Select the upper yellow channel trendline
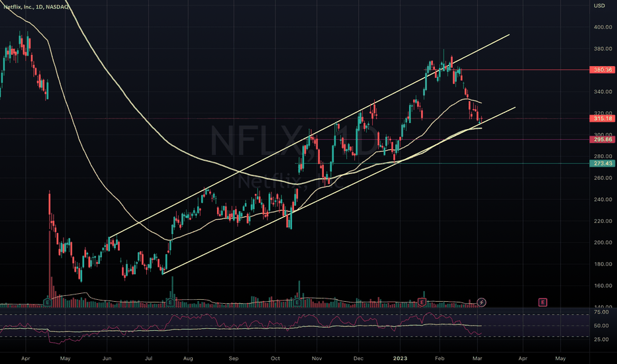 (x=309, y=136)
